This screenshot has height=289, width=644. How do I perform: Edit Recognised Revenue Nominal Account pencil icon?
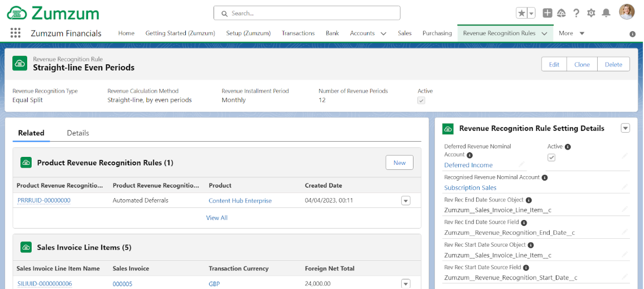(624, 187)
